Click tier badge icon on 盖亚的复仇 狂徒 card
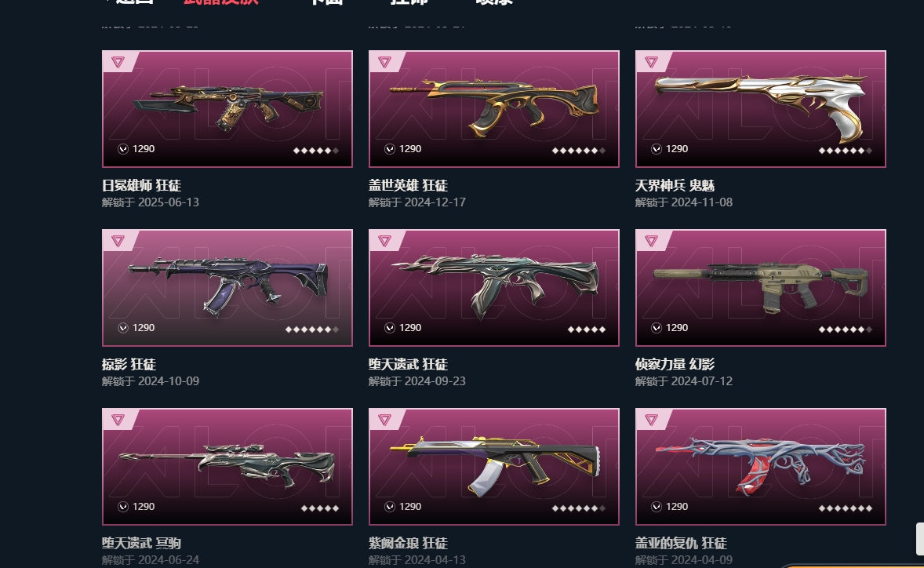Image resolution: width=924 pixels, height=568 pixels. click(x=651, y=420)
